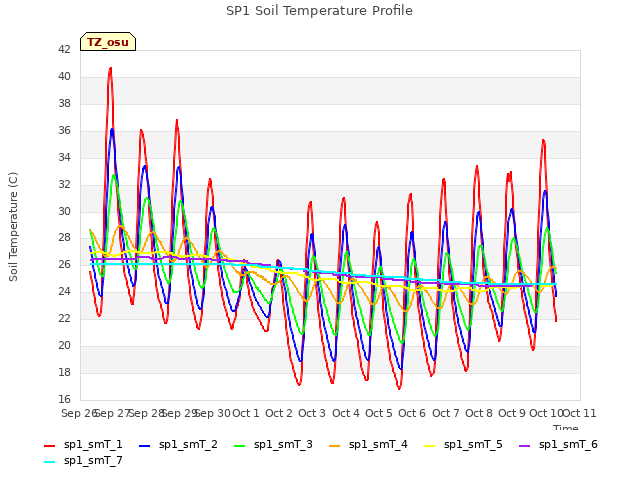The image size is (640, 480).
Task: Click the chart title SP1 Soil Temperature Profile
Action: 320,11
